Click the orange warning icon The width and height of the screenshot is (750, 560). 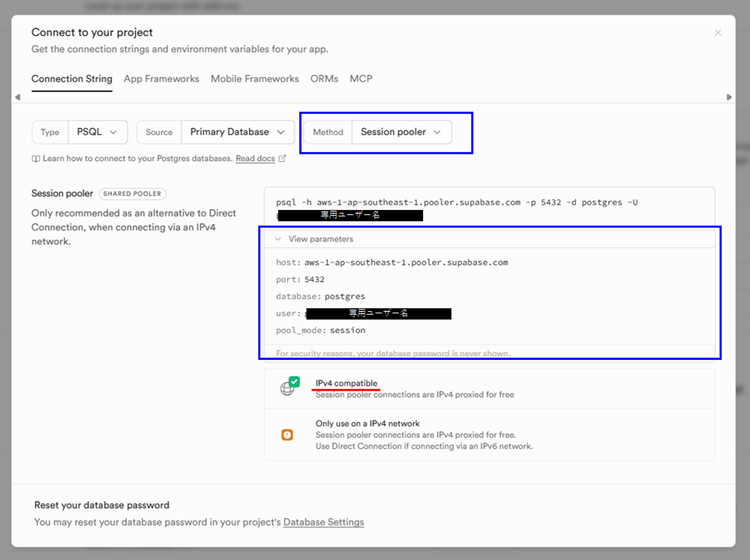pos(286,435)
